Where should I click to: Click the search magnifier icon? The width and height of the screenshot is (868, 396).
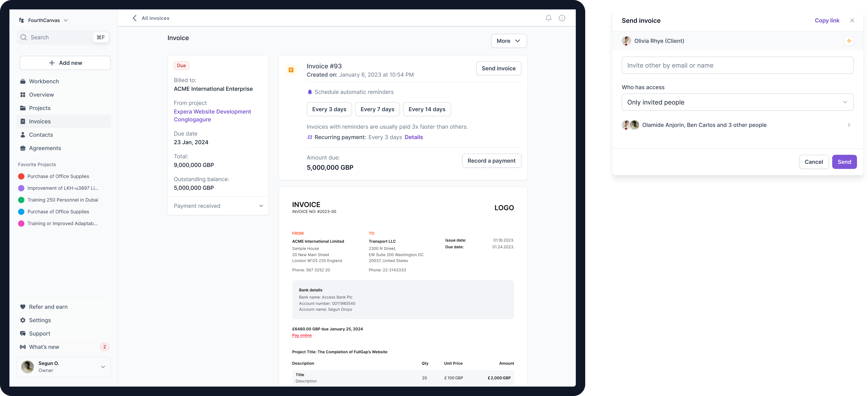(24, 37)
